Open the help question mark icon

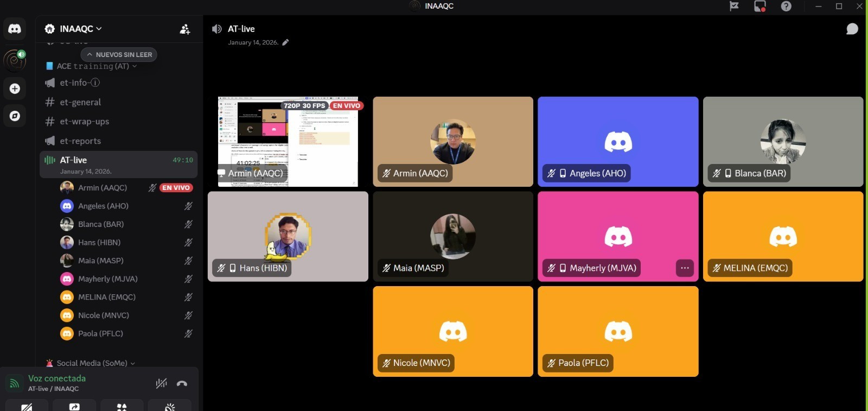(786, 6)
